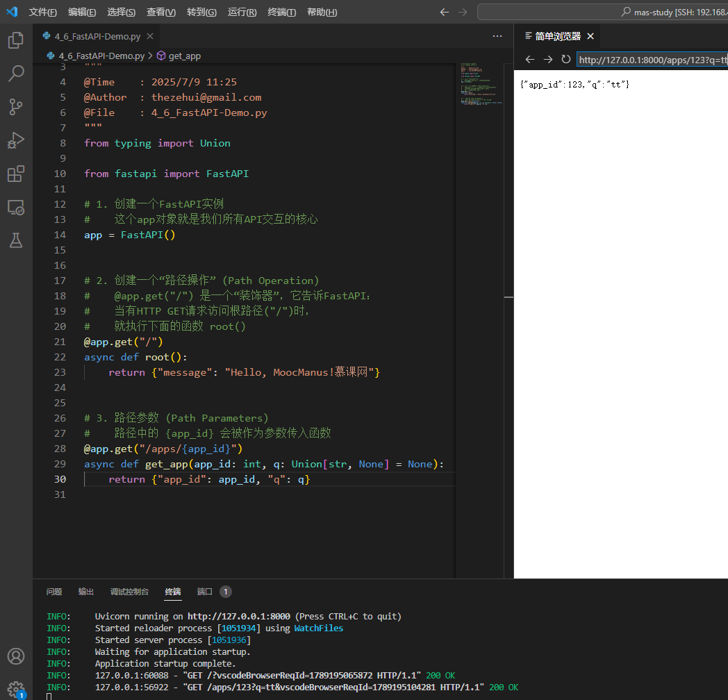
Task: Go back with title bar left arrow
Action: pyautogui.click(x=445, y=12)
